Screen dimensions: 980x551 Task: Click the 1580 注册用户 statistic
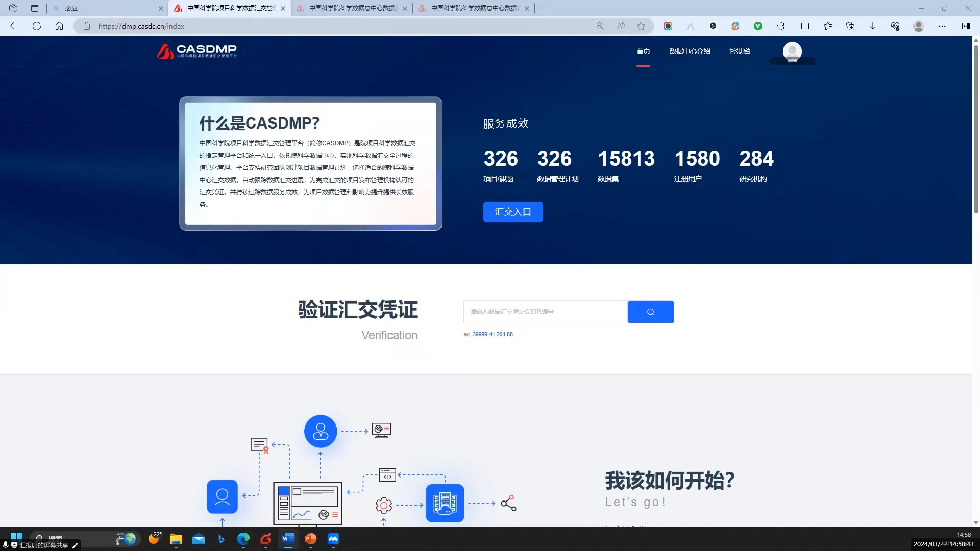click(697, 165)
